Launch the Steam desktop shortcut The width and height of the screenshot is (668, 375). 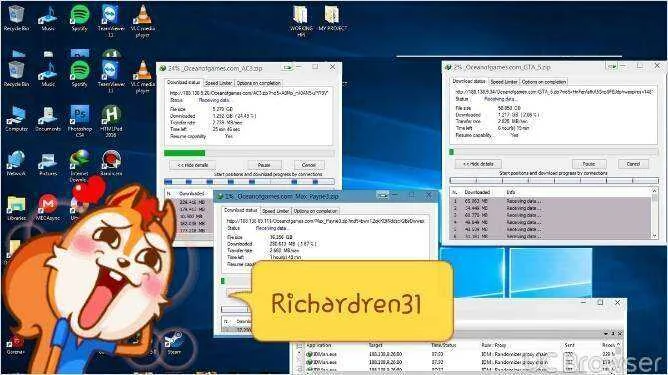tap(174, 343)
